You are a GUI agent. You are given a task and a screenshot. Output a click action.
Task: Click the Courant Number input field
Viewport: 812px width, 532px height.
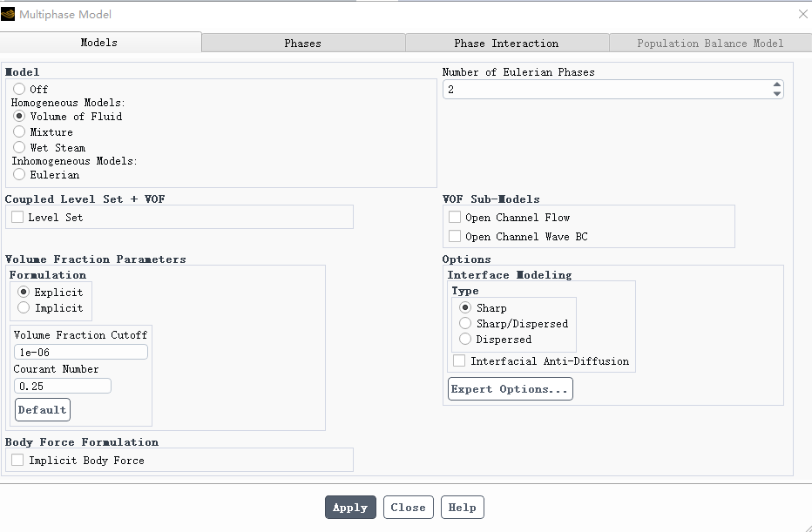click(x=63, y=387)
